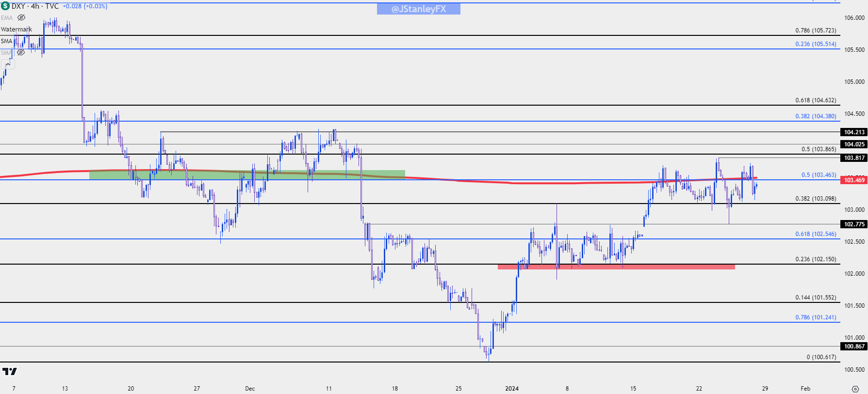This screenshot has width=868, height=394.
Task: Select the 0.5 (103.865) Fibonacci label
Action: pyautogui.click(x=819, y=149)
